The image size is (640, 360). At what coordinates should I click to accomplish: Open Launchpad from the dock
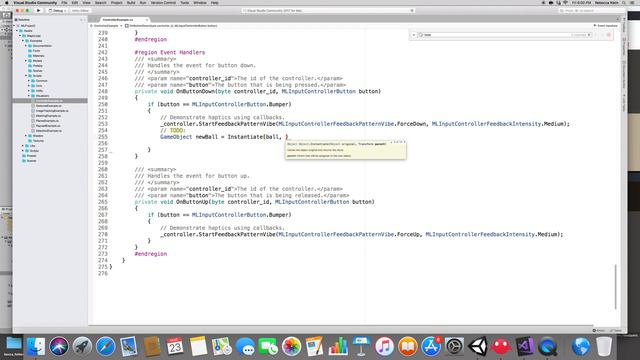pyautogui.click(x=82, y=347)
